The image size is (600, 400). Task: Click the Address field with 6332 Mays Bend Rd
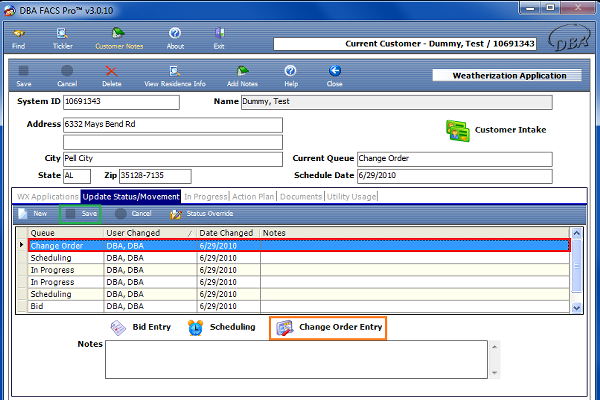[173, 125]
